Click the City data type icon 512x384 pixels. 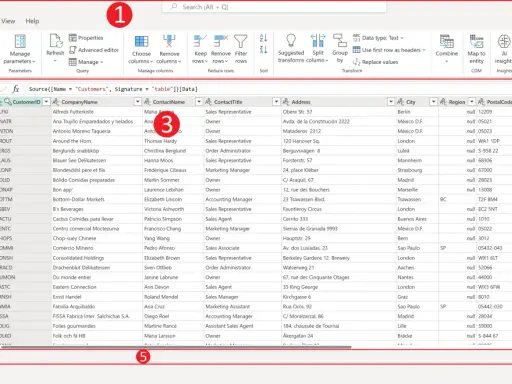(x=401, y=102)
